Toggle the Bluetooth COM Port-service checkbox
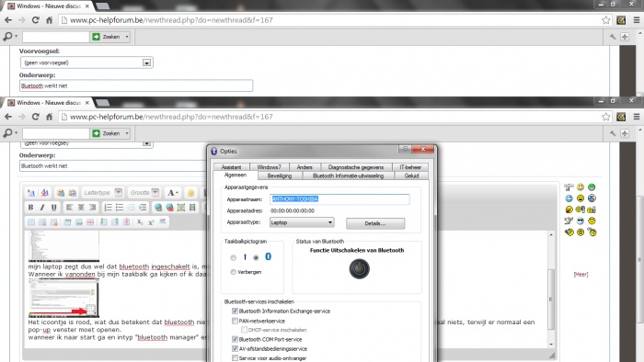The width and height of the screenshot is (644, 362). tap(235, 339)
